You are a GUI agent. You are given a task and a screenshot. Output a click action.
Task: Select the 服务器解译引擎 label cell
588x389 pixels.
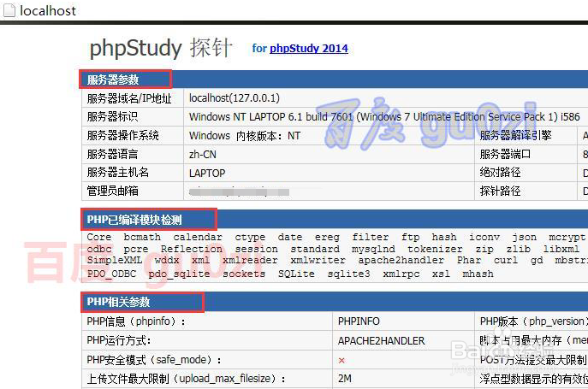tap(526, 135)
